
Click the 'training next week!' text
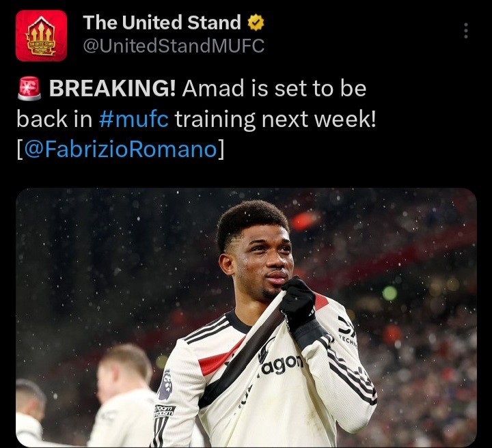coord(275,119)
